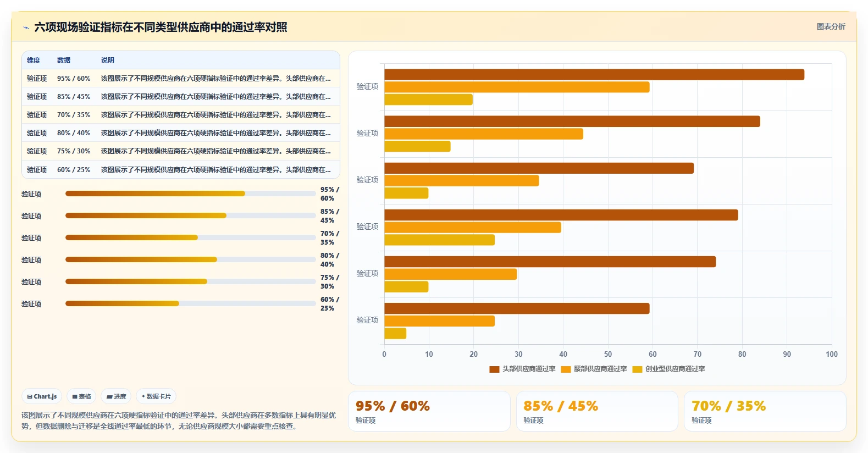Click the summary paragraph starting 该图展示了 below the chips
The height and width of the screenshot is (453, 868).
pos(179,421)
